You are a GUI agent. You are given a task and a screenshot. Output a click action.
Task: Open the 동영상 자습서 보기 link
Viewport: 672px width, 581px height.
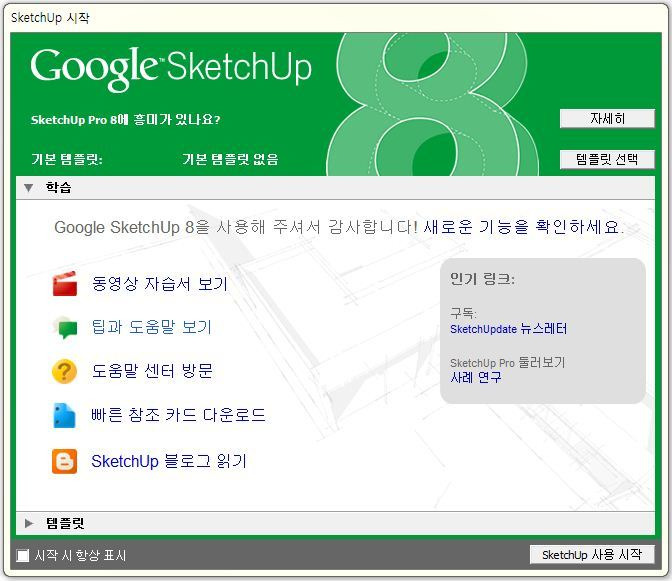159,284
